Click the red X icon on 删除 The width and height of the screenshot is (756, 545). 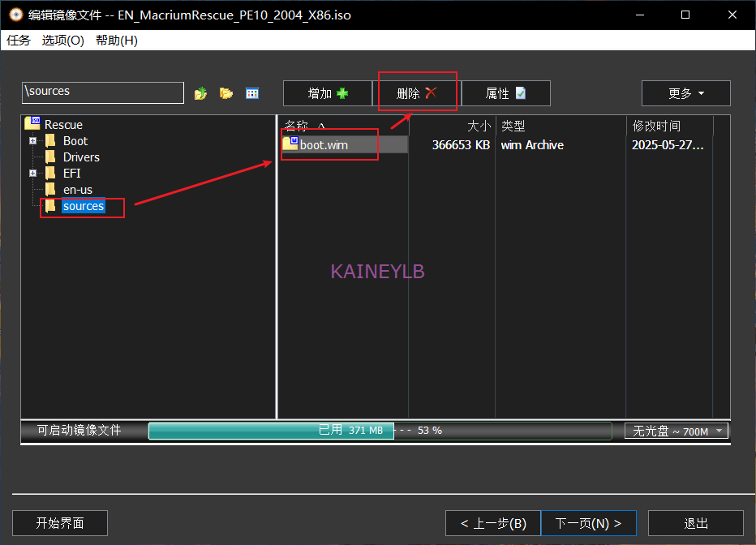(x=431, y=92)
